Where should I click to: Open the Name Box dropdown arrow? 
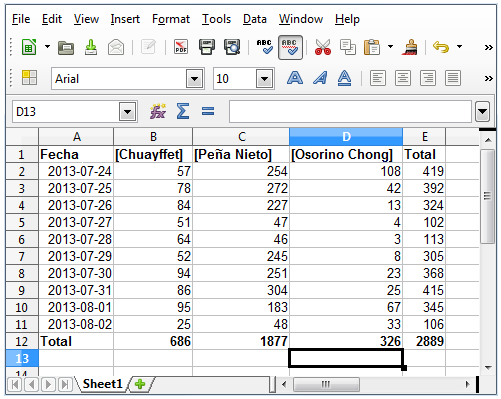pos(127,112)
